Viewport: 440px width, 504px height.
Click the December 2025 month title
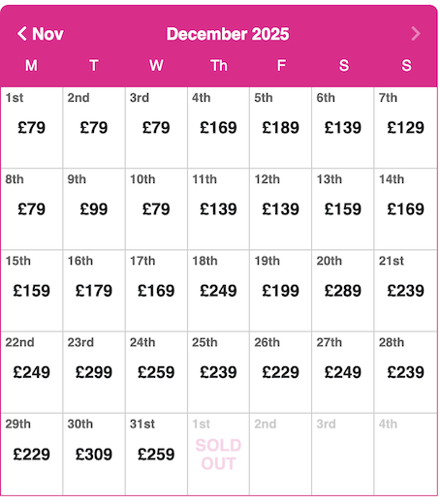coord(228,34)
